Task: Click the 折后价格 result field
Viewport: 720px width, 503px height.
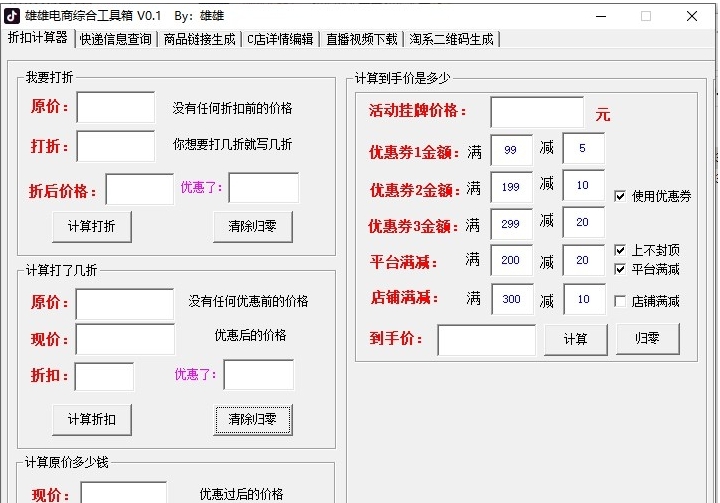Action: (x=140, y=189)
